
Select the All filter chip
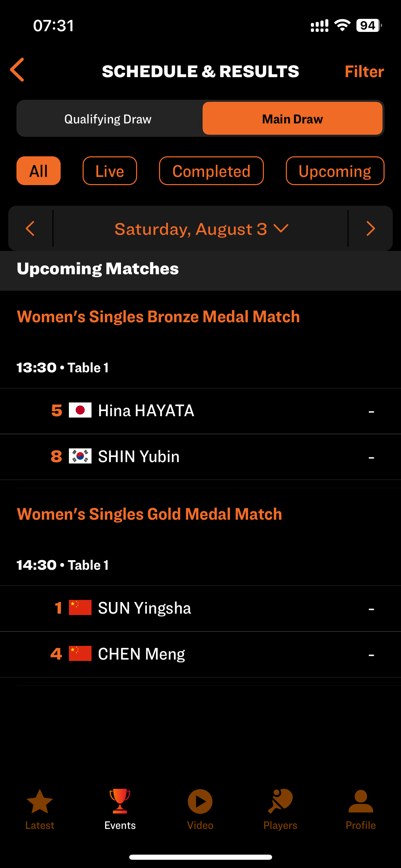point(39,171)
